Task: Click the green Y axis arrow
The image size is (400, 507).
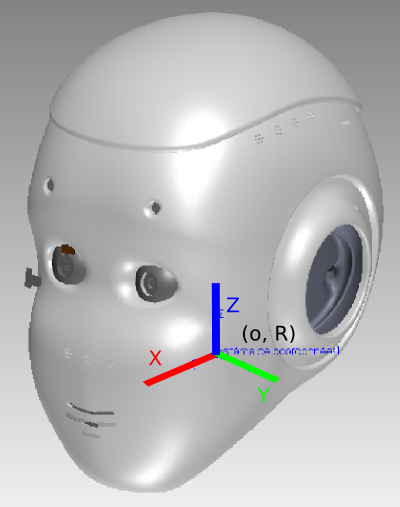Action: pyautogui.click(x=248, y=367)
